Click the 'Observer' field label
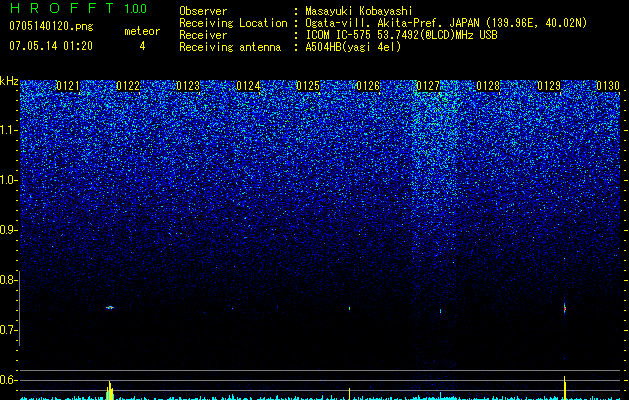629x400 pixels. (x=203, y=11)
